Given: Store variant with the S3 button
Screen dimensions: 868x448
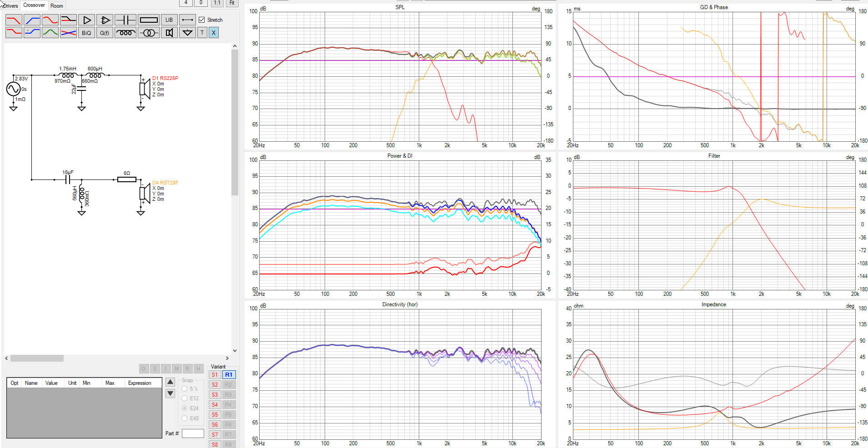Looking at the screenshot, I should [x=215, y=395].
